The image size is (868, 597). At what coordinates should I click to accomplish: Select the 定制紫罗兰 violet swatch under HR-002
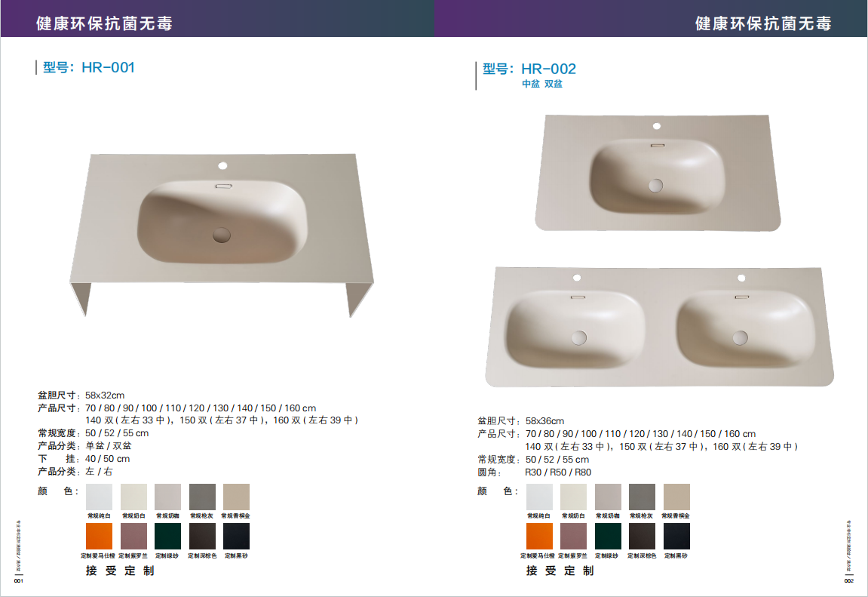[573, 536]
